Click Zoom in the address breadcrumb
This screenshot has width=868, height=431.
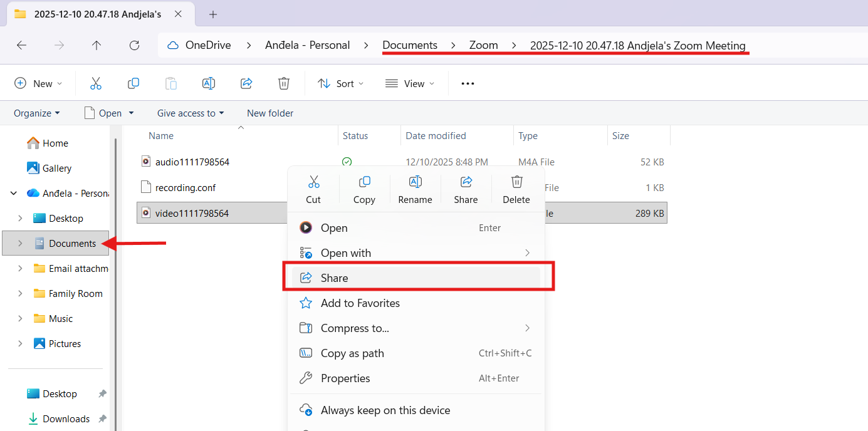pyautogui.click(x=484, y=45)
